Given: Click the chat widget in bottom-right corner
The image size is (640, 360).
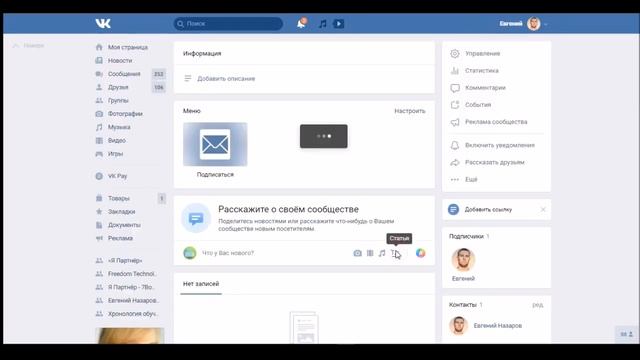Looking at the screenshot, I should tap(627, 334).
